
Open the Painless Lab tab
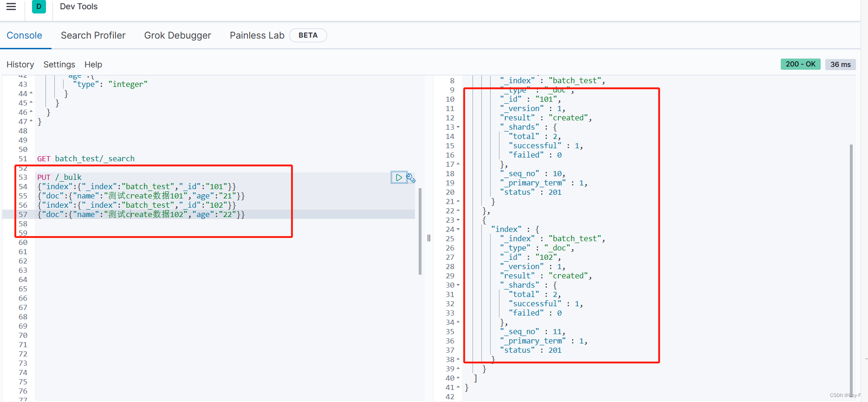[x=257, y=35]
